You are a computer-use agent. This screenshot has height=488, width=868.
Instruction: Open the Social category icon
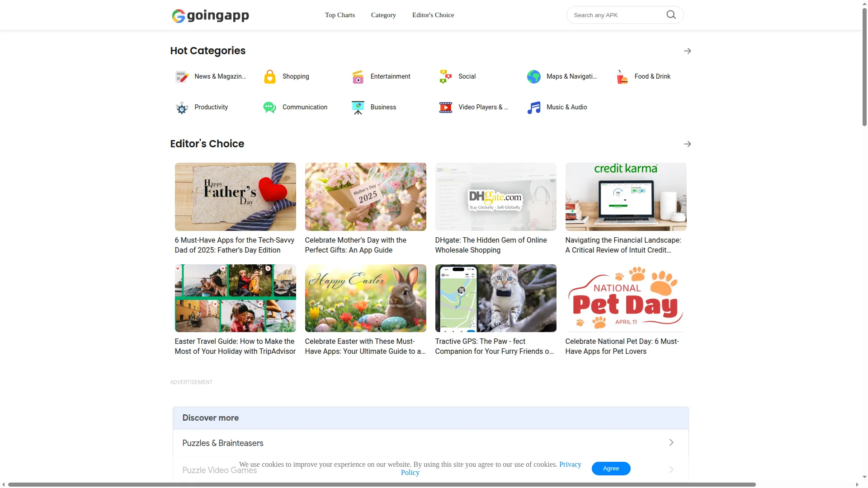tap(446, 77)
